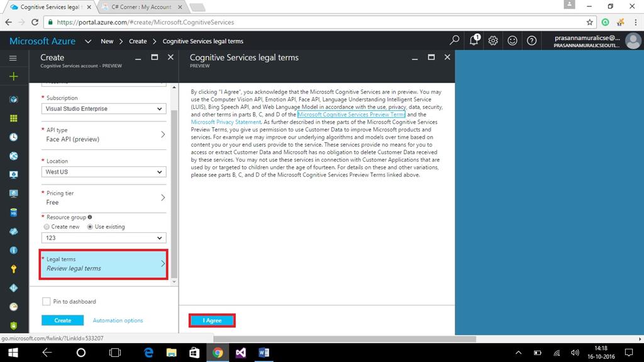Switch to the C# Corner My Account tab
Image resolution: width=644 pixels, height=362 pixels.
pyautogui.click(x=142, y=7)
